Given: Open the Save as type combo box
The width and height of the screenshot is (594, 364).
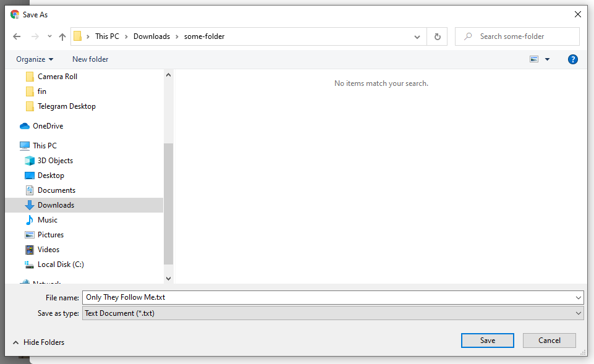Looking at the screenshot, I should click(333, 313).
